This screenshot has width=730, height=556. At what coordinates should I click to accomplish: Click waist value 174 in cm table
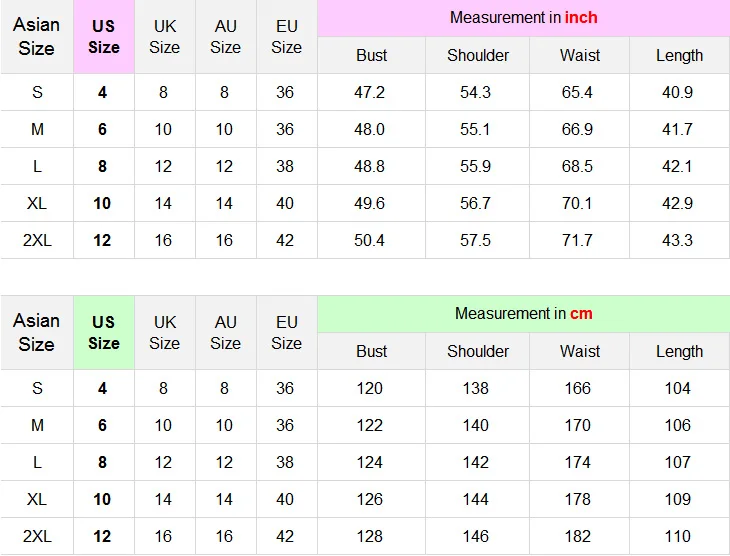tap(577, 462)
